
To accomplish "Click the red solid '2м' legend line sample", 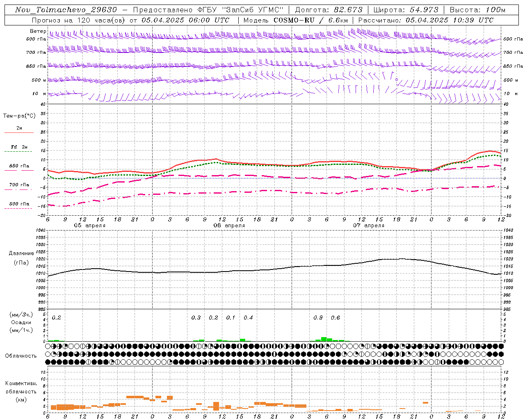I will [19, 133].
